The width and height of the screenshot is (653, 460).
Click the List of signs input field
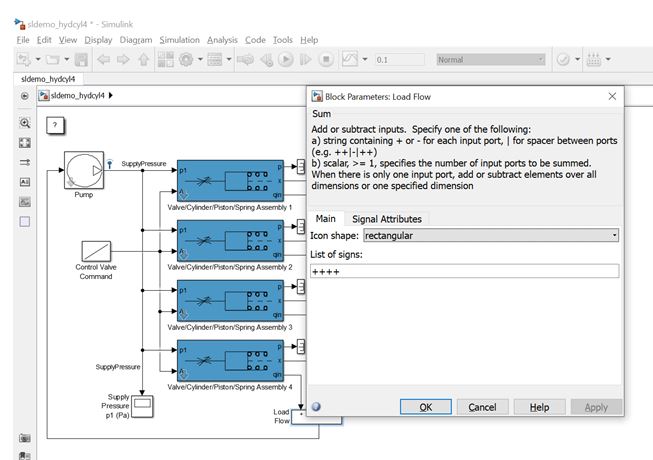pos(464,271)
